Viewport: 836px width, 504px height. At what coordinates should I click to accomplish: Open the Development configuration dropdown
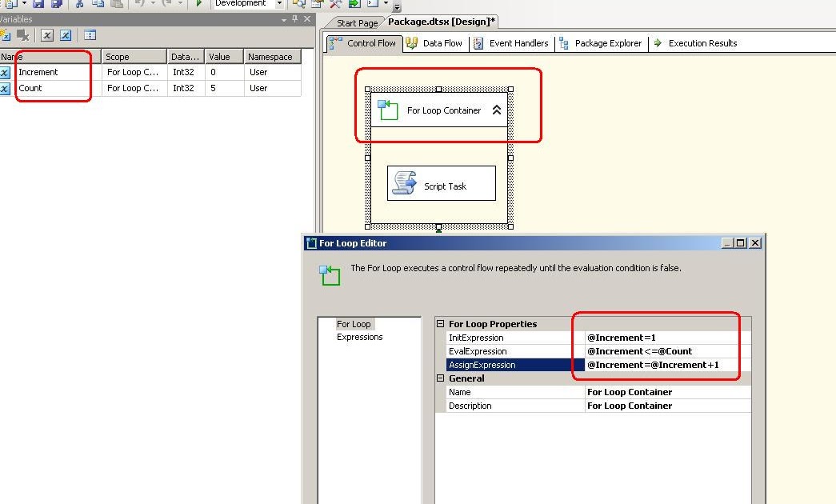281,4
